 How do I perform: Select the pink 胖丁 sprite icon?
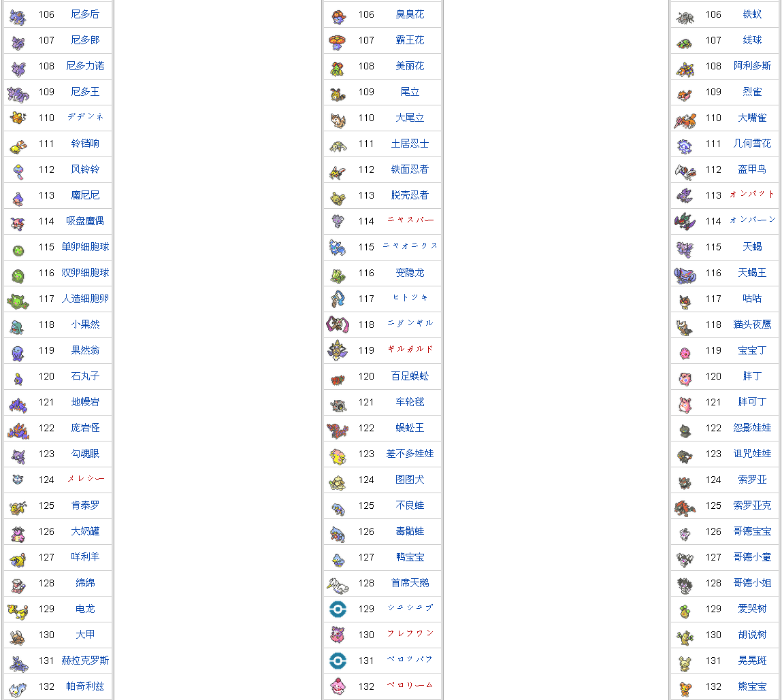tap(685, 377)
